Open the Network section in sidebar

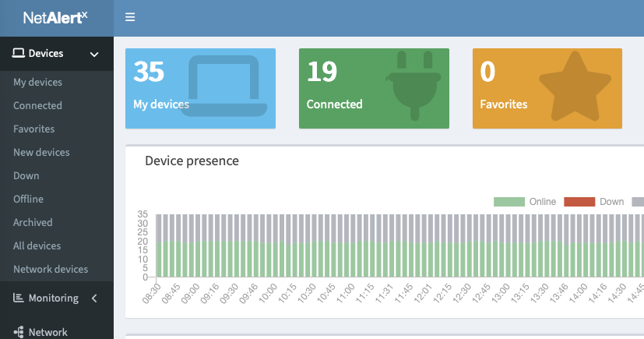coord(48,332)
